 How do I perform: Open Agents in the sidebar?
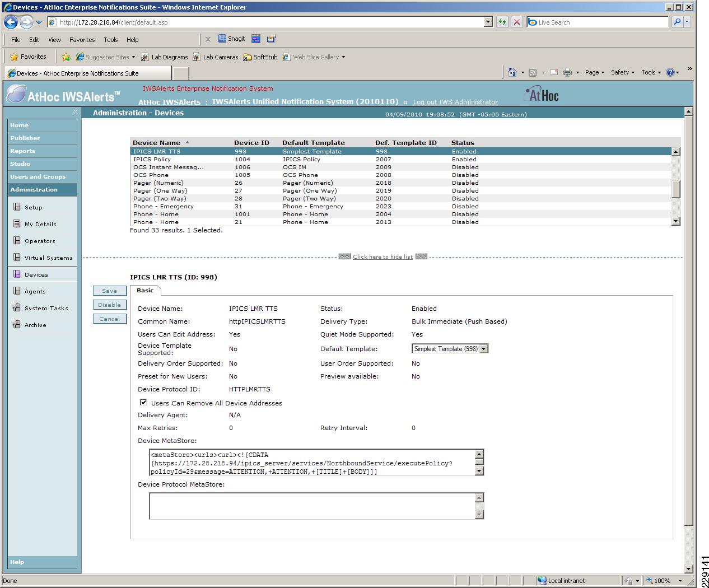[35, 291]
